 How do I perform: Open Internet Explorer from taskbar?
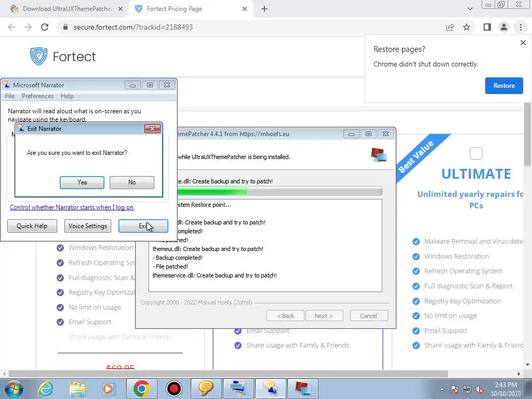coord(46,389)
